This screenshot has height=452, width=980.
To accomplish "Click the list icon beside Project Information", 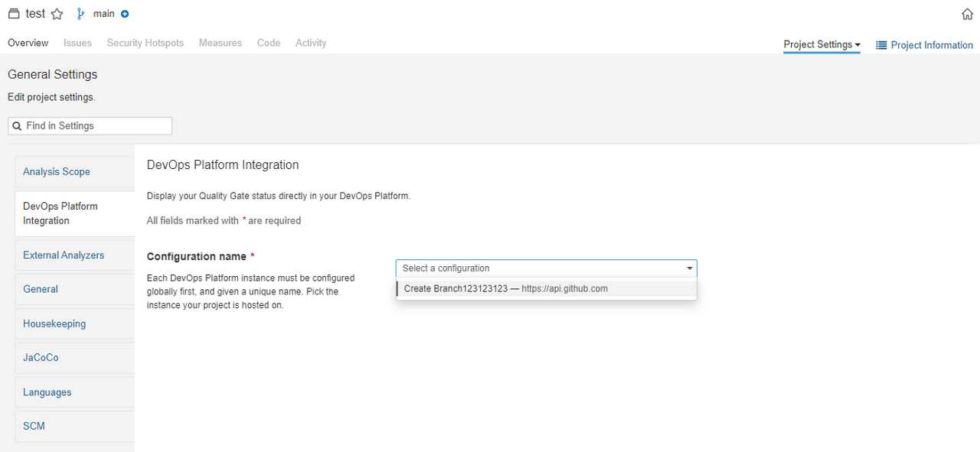I will (x=881, y=45).
